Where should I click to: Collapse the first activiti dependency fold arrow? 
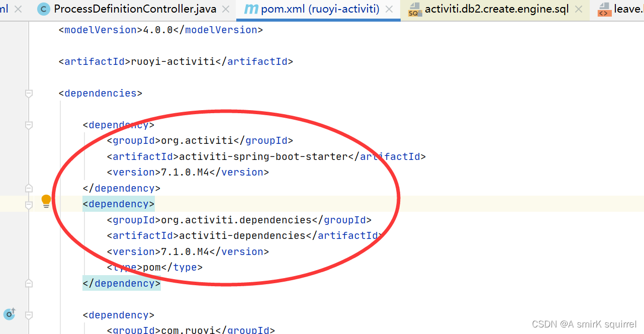29,125
